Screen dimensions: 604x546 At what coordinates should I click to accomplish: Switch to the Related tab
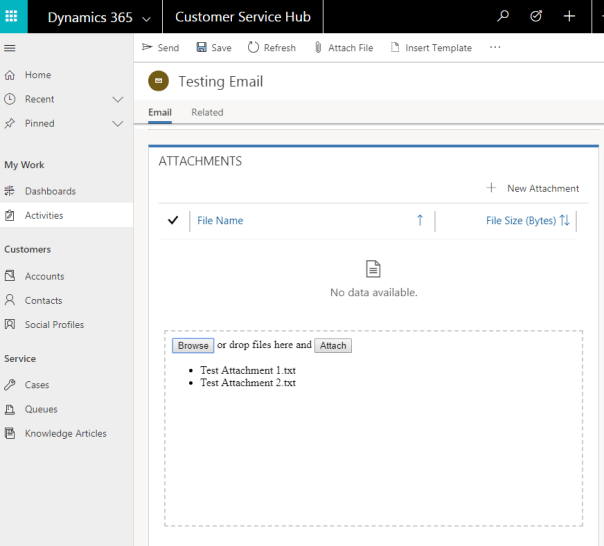[x=207, y=113]
